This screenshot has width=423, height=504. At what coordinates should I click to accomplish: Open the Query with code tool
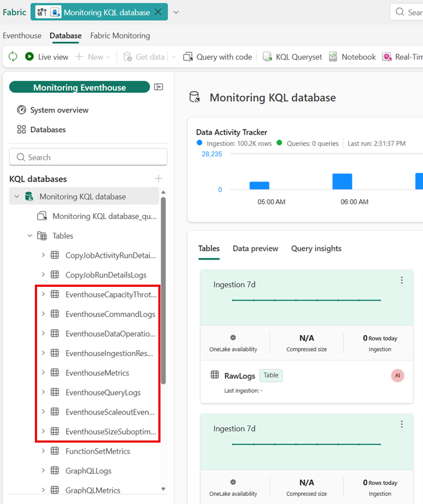(x=217, y=57)
